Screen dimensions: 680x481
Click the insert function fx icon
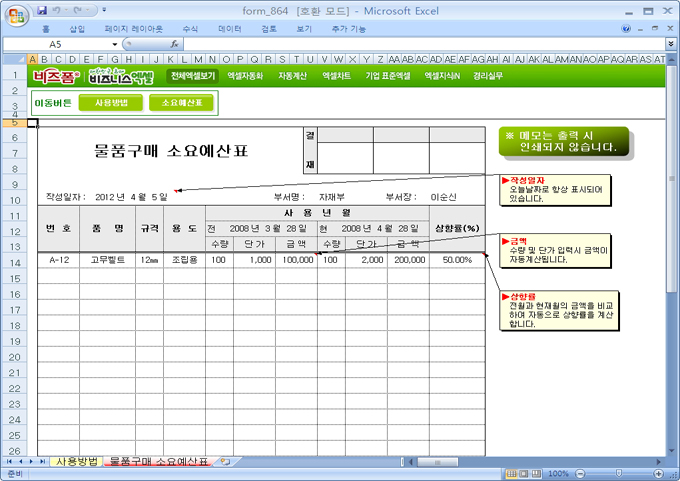[x=175, y=45]
